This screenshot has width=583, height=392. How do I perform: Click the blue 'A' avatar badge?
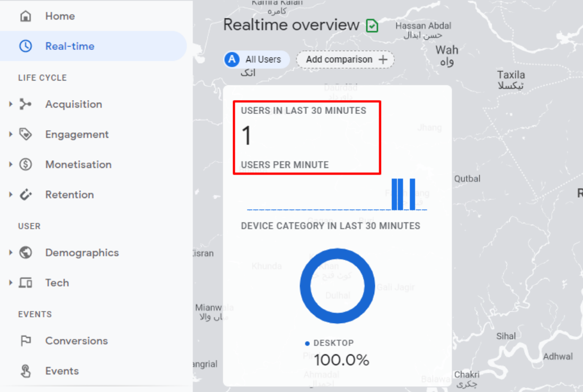232,59
